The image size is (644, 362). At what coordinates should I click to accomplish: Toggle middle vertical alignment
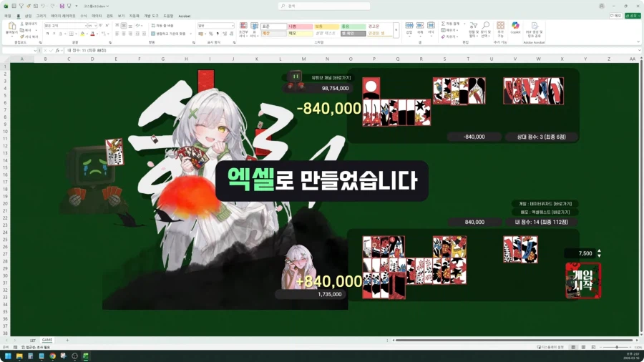pos(124,26)
